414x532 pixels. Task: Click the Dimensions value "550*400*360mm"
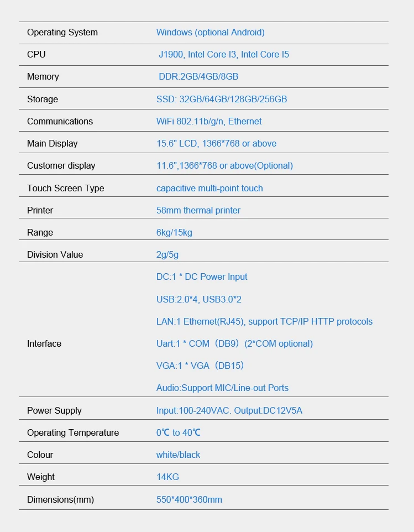pyautogui.click(x=189, y=500)
